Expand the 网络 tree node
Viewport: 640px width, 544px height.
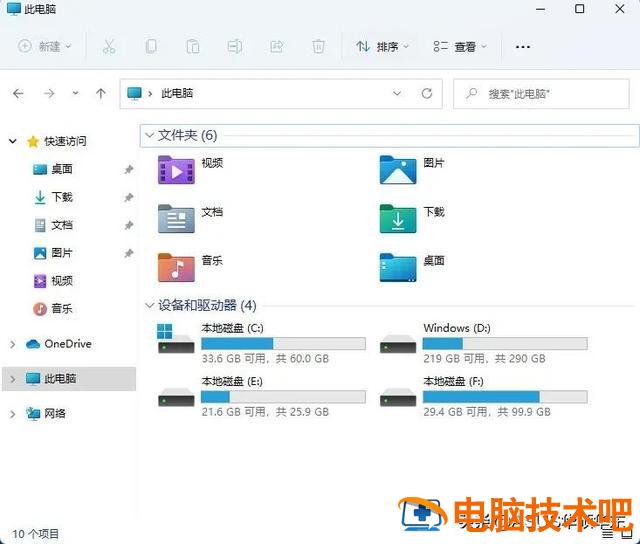click(x=13, y=414)
